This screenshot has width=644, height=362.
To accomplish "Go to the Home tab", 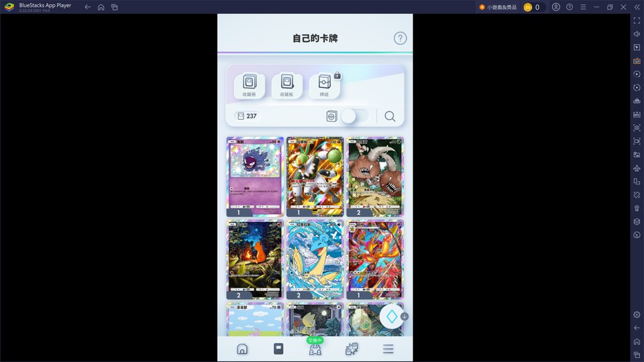I will [x=242, y=349].
